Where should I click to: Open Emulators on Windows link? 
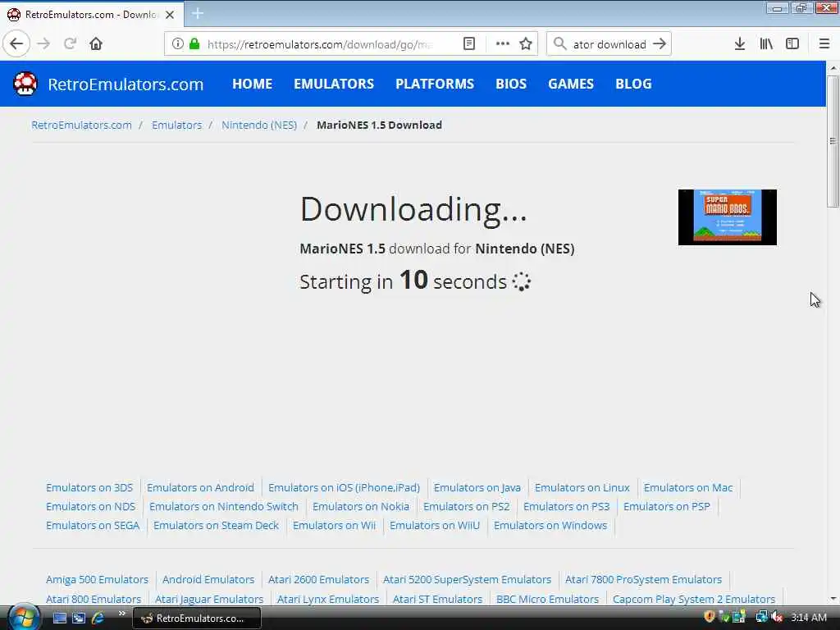coord(550,525)
